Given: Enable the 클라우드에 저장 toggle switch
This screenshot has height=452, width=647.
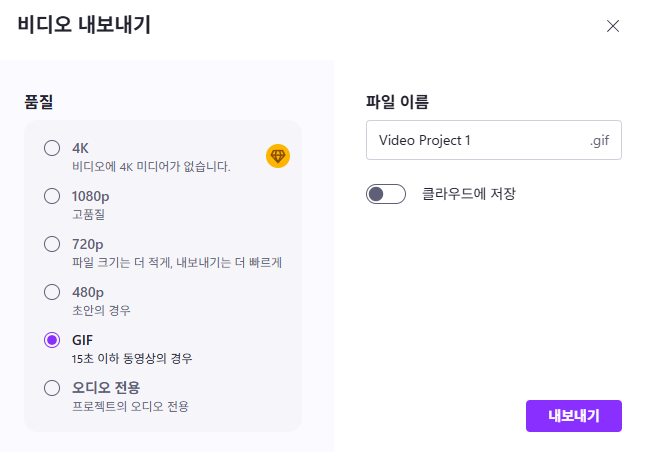Looking at the screenshot, I should [x=386, y=194].
